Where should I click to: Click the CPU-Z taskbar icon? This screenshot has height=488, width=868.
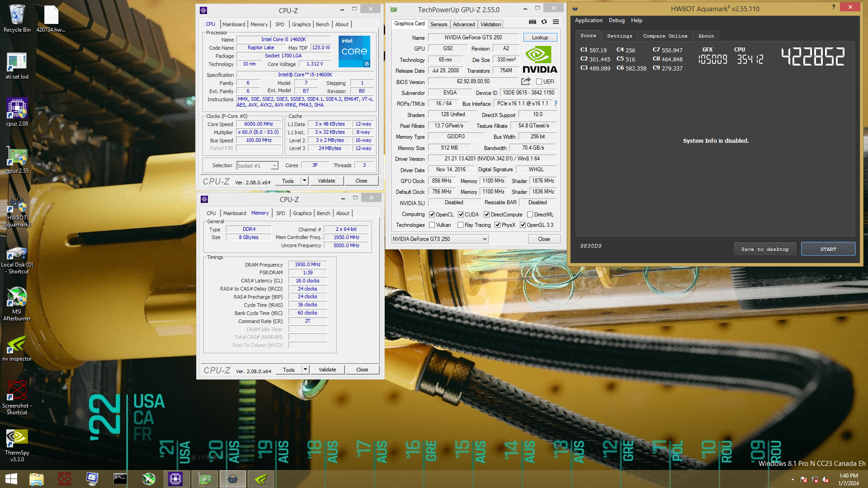click(x=175, y=479)
